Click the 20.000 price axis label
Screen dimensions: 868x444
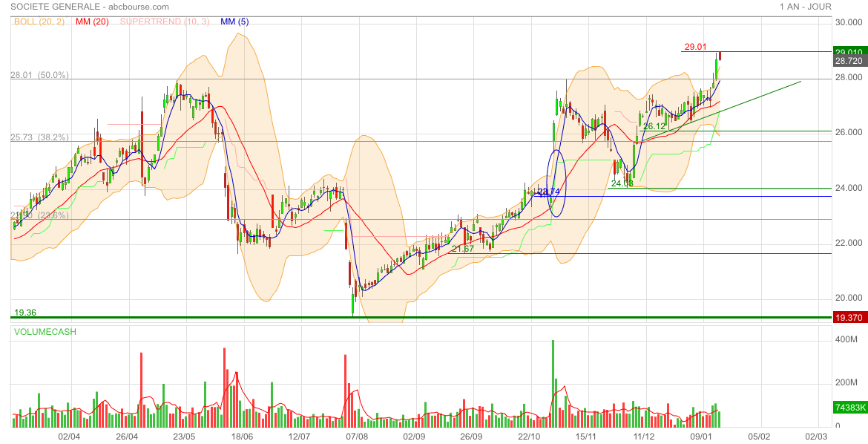click(x=849, y=298)
